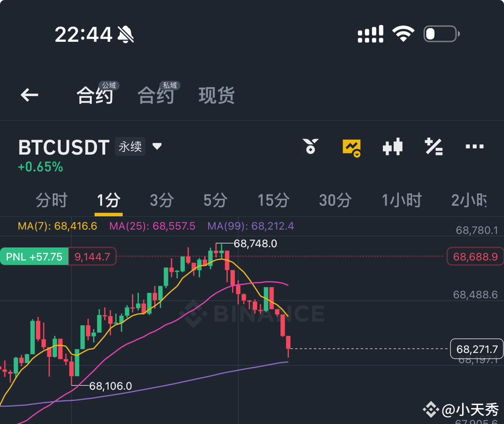
Task: Select the 15分 interval
Action: coord(274,200)
